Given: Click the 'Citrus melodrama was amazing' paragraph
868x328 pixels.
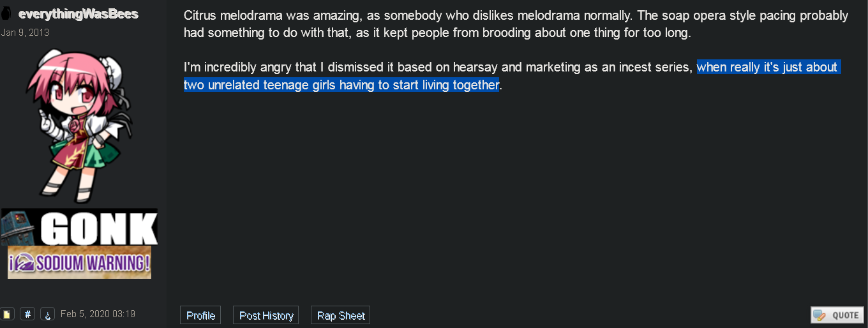Looking at the screenshot, I should (516, 24).
